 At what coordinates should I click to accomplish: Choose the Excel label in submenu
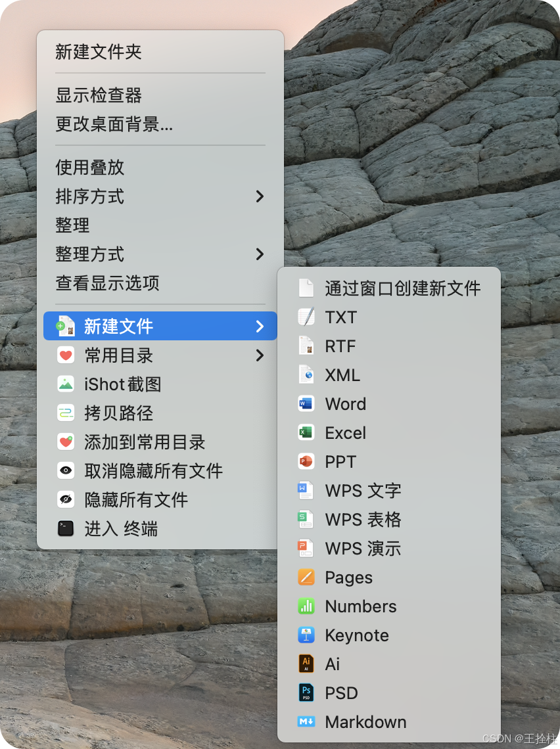[x=346, y=433]
